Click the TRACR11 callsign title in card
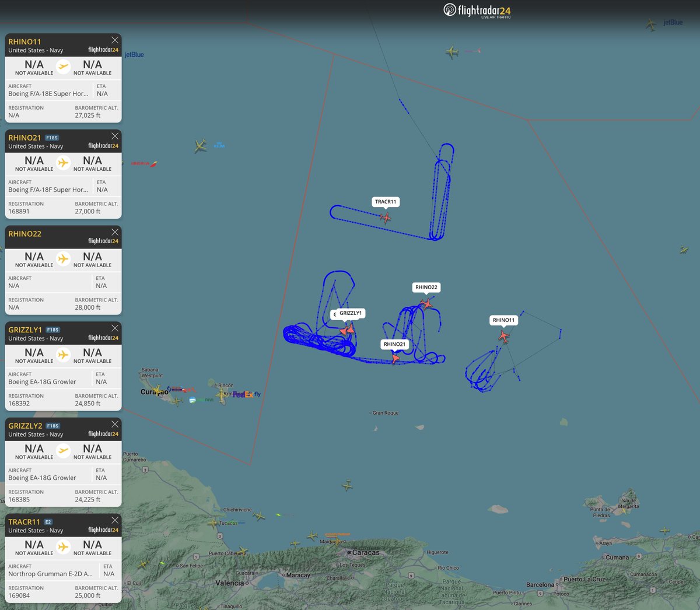The width and height of the screenshot is (700, 610). pyautogui.click(x=24, y=522)
